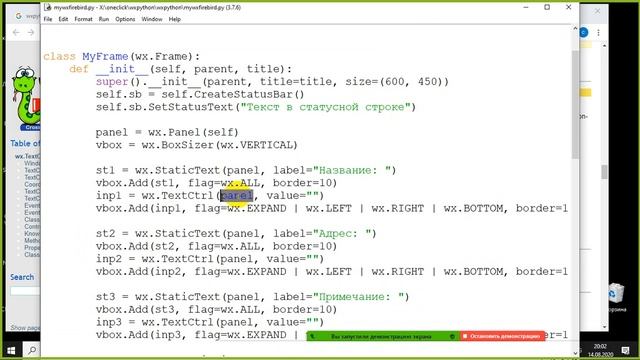Click the st1 = wx.StaticText line
640x360 pixels.
[246, 170]
